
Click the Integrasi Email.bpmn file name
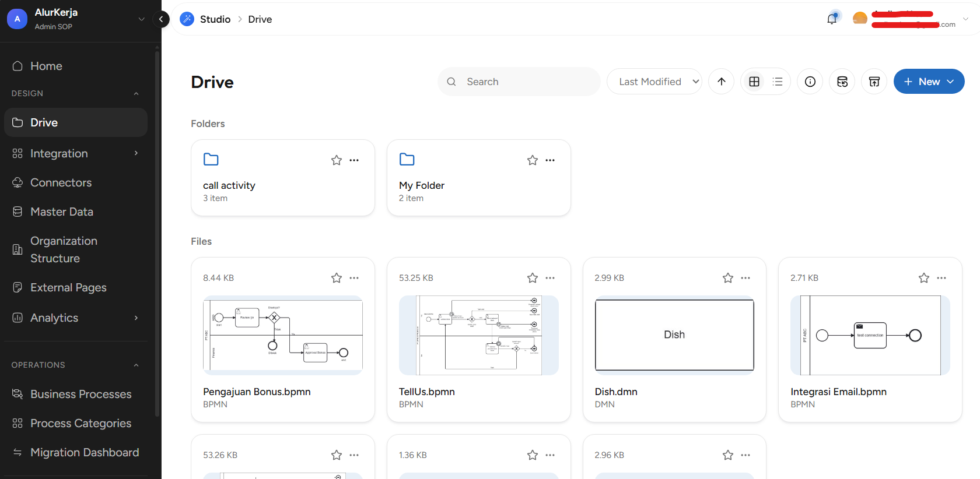point(839,392)
